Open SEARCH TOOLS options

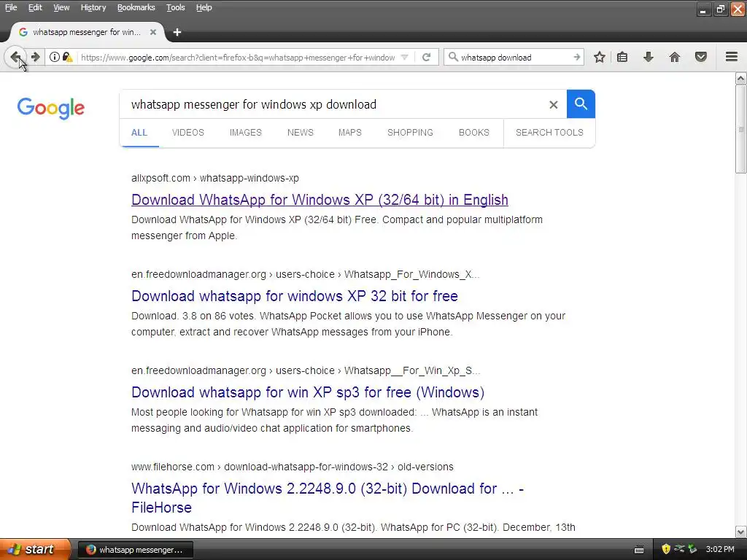pyautogui.click(x=549, y=133)
